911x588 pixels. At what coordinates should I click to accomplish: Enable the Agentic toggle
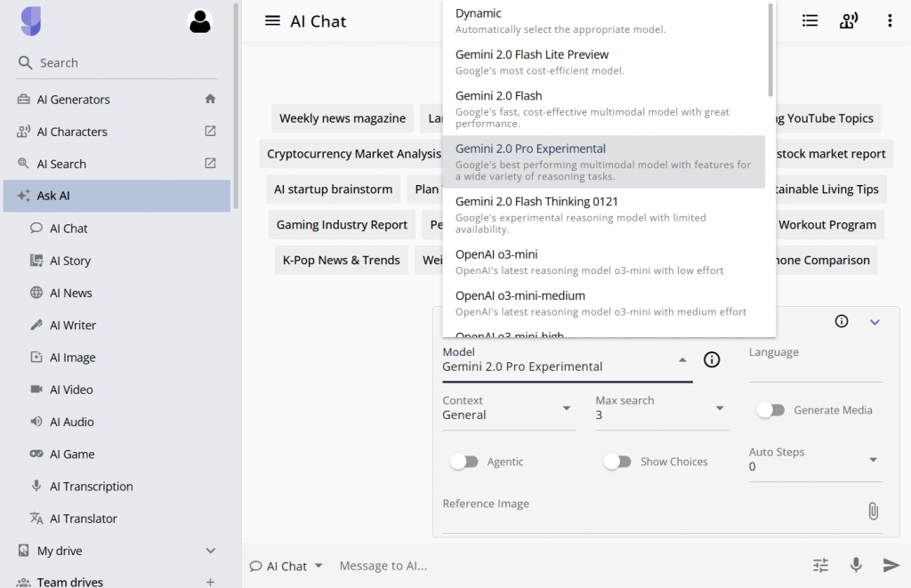pos(464,462)
